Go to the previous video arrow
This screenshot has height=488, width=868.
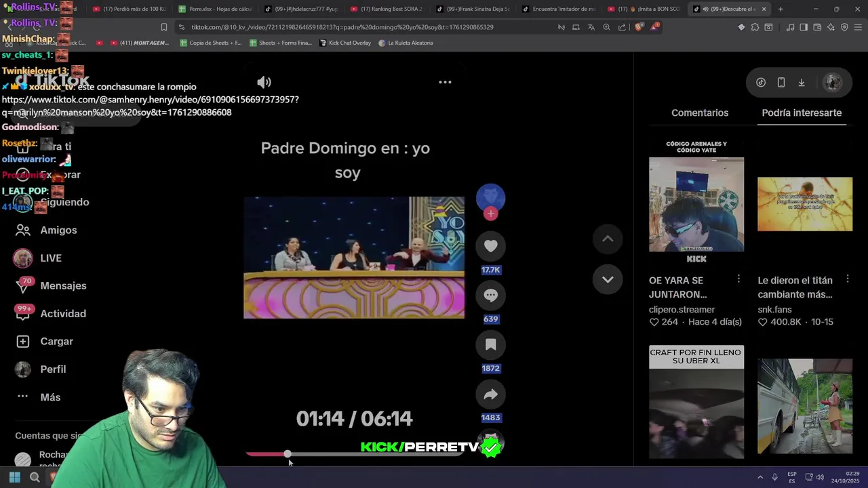click(x=608, y=239)
